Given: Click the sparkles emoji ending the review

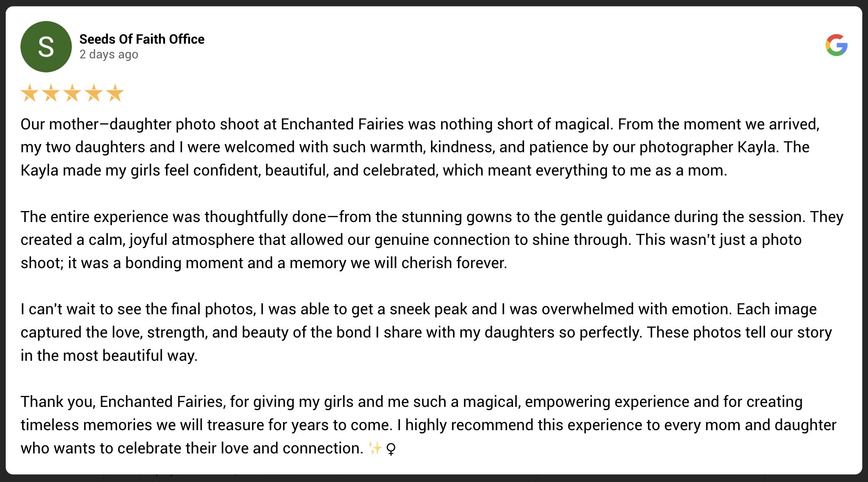Looking at the screenshot, I should [x=375, y=448].
